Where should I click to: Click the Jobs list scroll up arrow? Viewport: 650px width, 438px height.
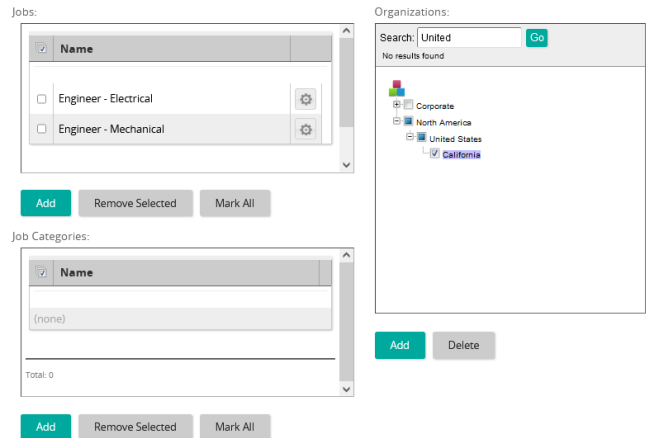(x=347, y=31)
